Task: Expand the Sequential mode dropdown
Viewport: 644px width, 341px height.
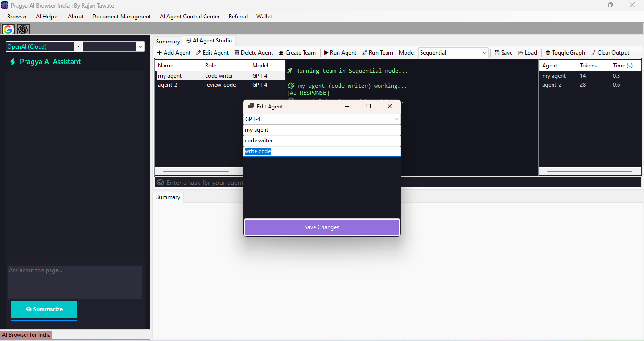Action: tap(454, 53)
